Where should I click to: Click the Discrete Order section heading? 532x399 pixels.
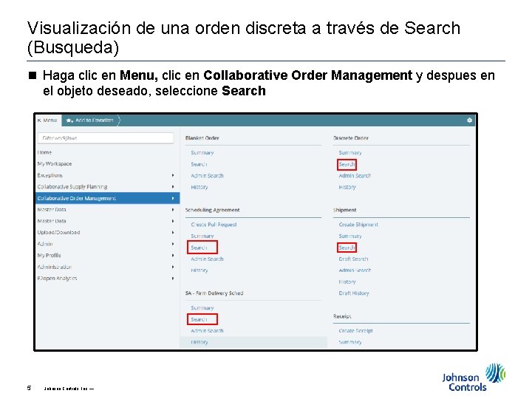(x=351, y=137)
